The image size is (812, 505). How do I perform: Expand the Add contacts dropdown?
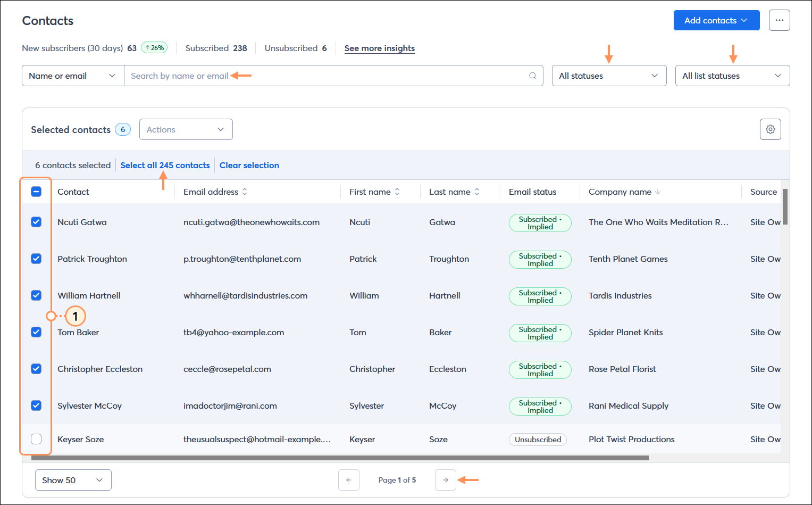[716, 20]
